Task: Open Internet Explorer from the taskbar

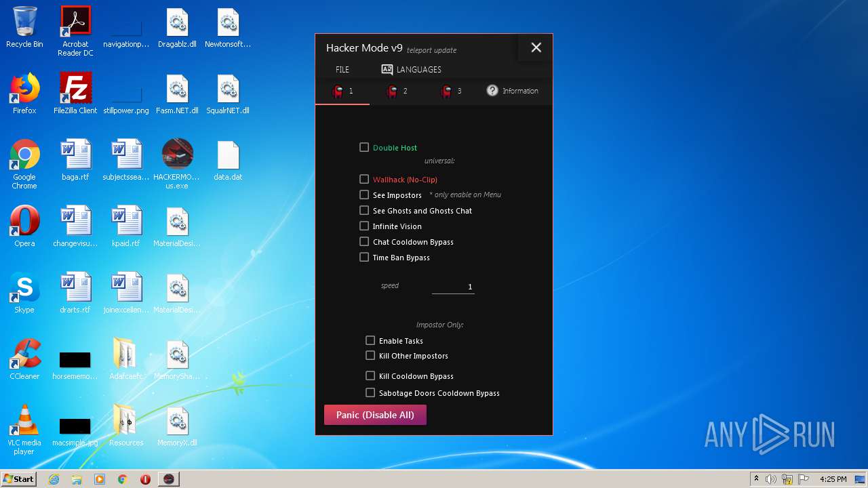Action: pyautogui.click(x=54, y=479)
